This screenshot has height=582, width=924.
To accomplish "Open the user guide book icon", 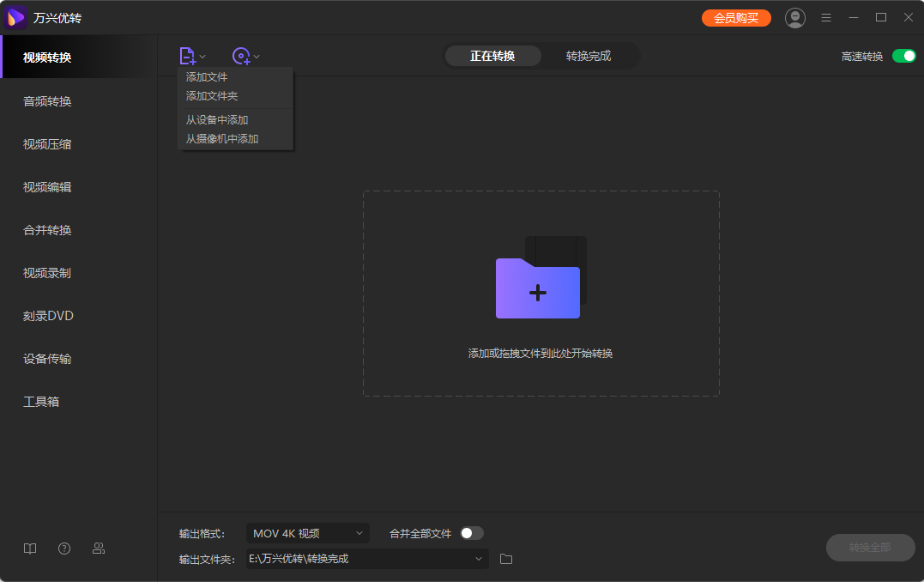I will (30, 549).
